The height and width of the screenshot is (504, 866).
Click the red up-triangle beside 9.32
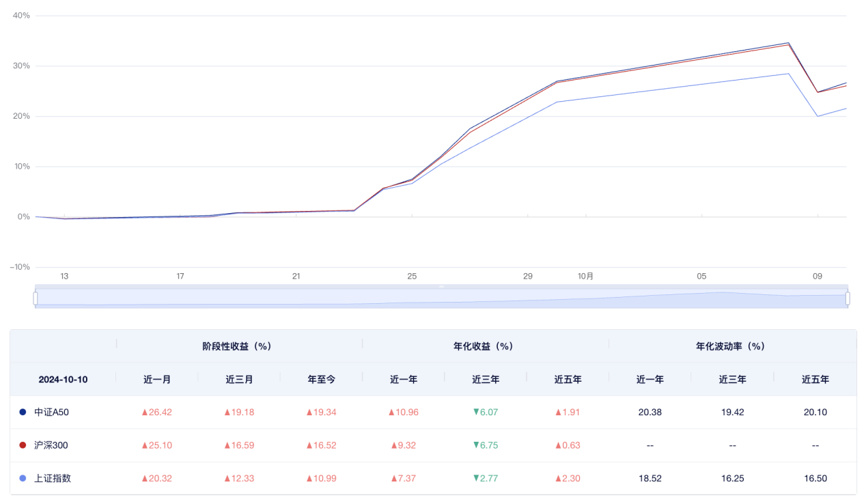(x=393, y=445)
